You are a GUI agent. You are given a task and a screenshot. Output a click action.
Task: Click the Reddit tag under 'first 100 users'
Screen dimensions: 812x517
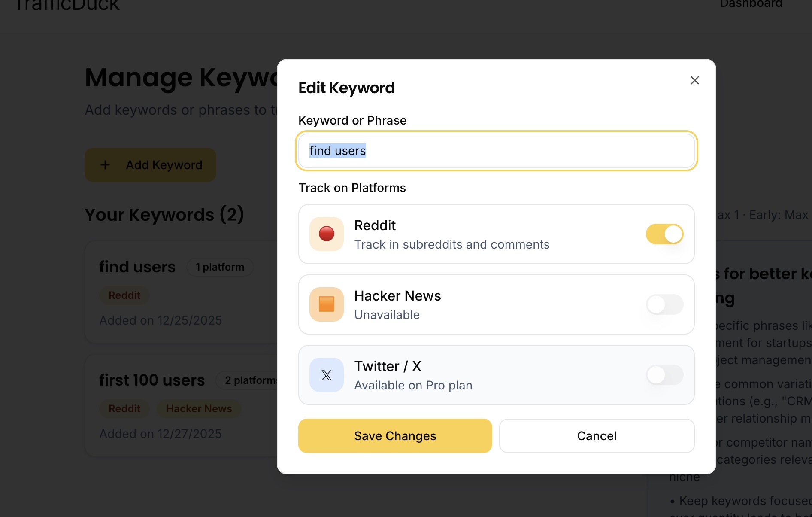tap(124, 409)
